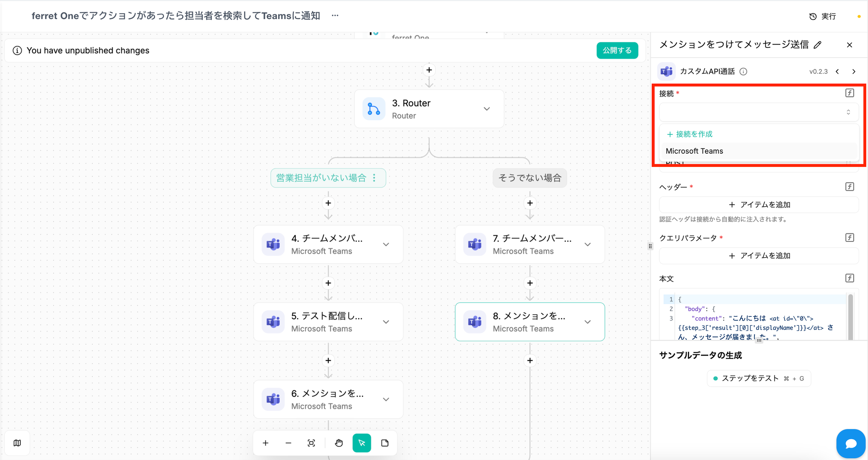The image size is (868, 460).
Task: Click the zoom in plus icon in the bottom toolbar
Action: pyautogui.click(x=265, y=443)
